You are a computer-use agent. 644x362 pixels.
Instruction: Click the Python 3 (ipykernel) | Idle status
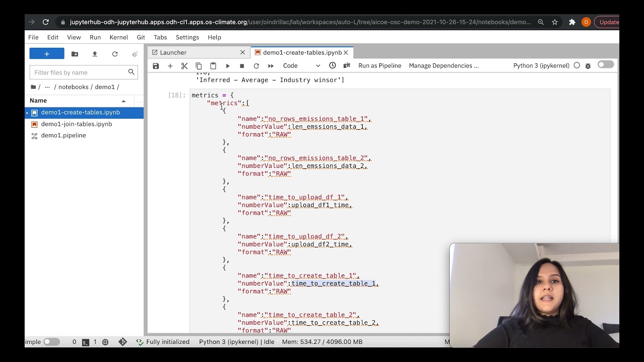(236, 342)
